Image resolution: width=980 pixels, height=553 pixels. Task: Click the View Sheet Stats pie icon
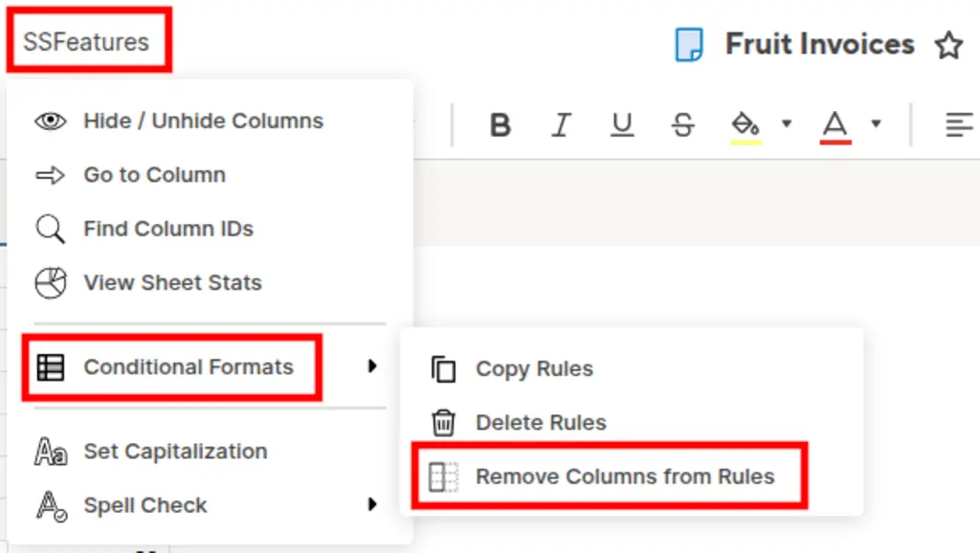pos(50,283)
